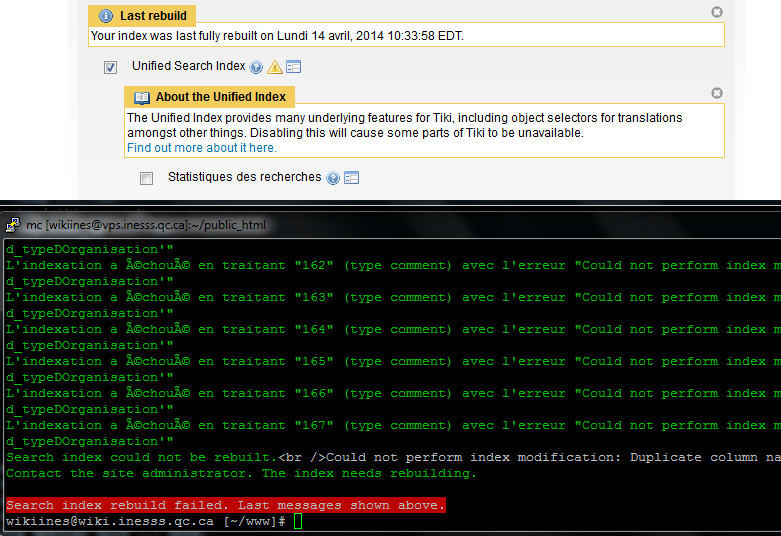This screenshot has height=536, width=781.
Task: Click the green terminal cursor after the prompt
Action: [298, 522]
